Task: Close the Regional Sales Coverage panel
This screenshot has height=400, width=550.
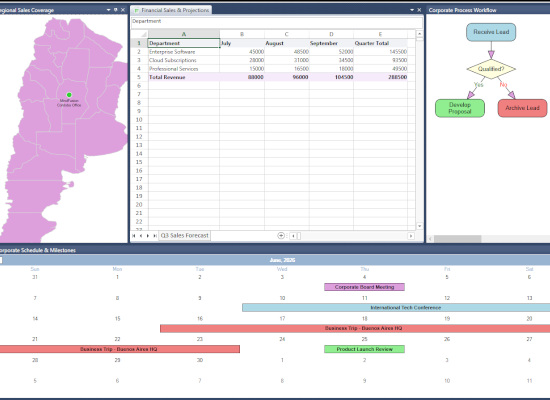Action: pyautogui.click(x=123, y=10)
